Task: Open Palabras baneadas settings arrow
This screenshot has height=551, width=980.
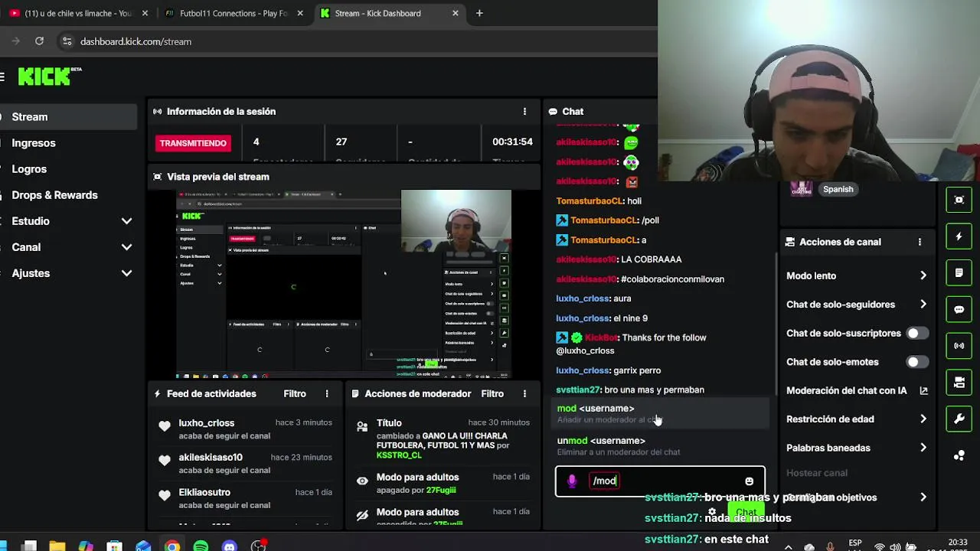Action: tap(923, 448)
